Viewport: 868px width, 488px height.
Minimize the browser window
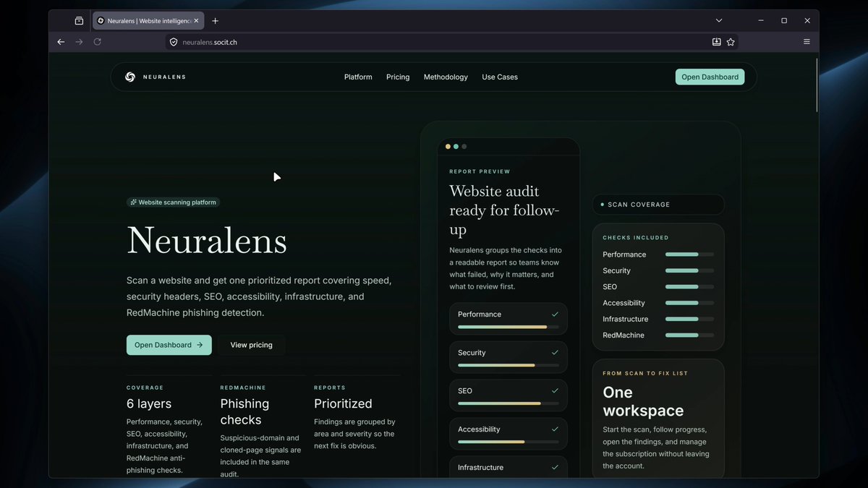pos(760,21)
